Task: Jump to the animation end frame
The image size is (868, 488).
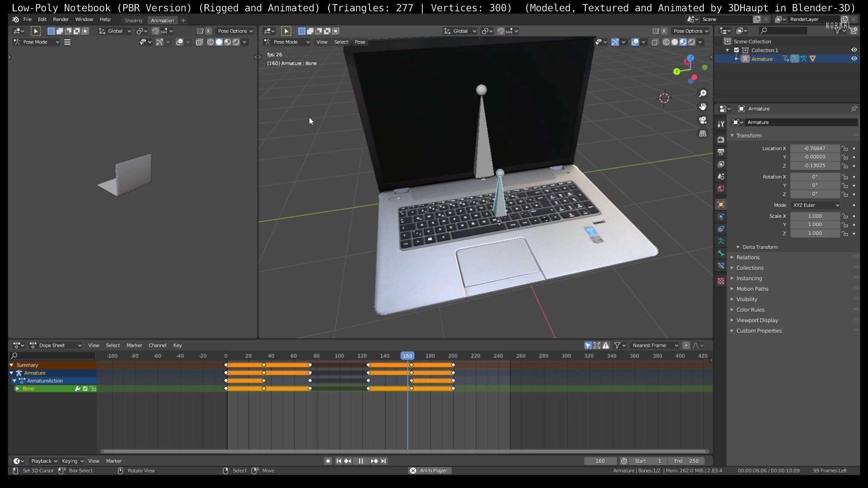Action: [384, 461]
